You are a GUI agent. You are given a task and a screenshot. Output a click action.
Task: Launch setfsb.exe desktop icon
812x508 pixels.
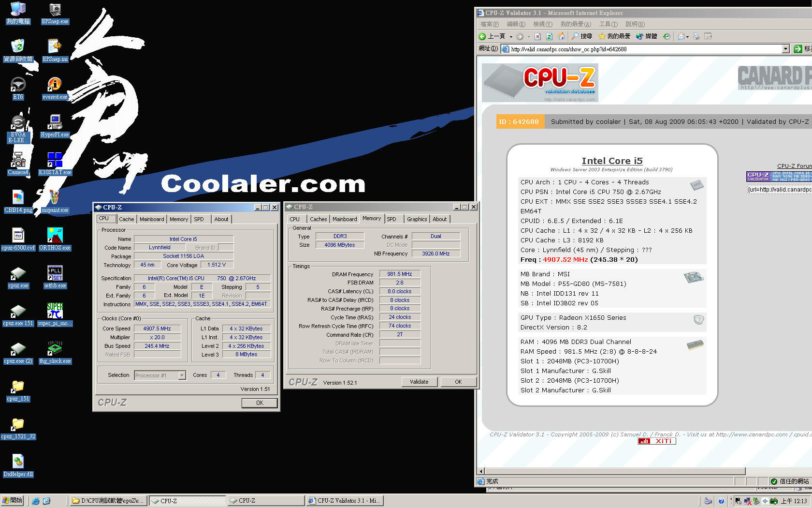click(55, 278)
